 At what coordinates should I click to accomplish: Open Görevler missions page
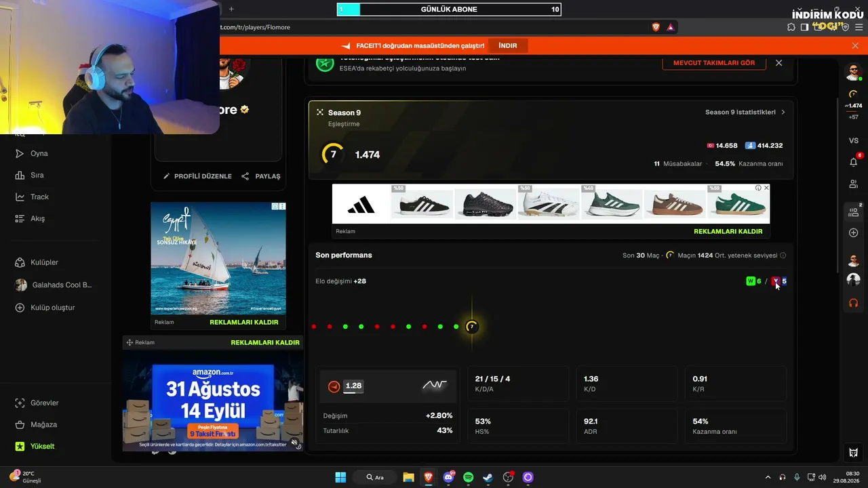[37, 403]
